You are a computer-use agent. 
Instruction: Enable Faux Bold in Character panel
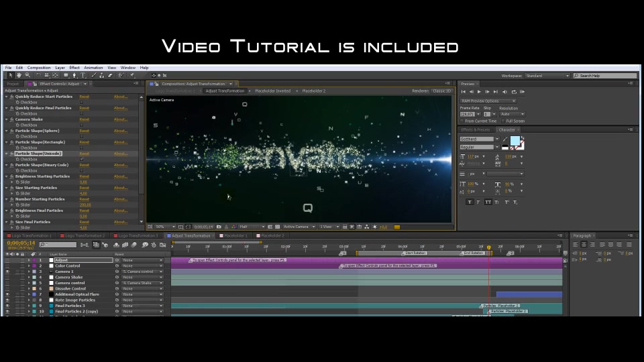point(470,202)
